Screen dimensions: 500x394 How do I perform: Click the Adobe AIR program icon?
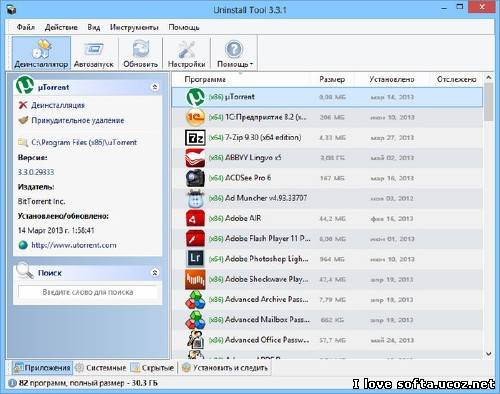[195, 219]
